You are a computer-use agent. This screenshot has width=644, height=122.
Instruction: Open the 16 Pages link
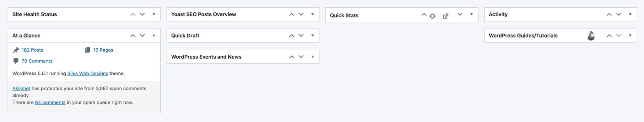pos(103,50)
